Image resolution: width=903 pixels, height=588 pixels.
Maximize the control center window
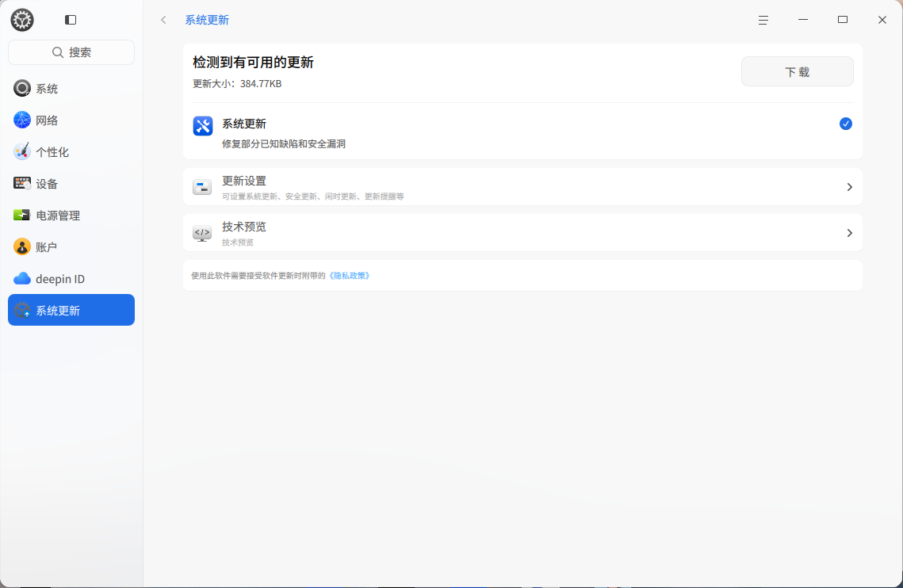(x=843, y=20)
